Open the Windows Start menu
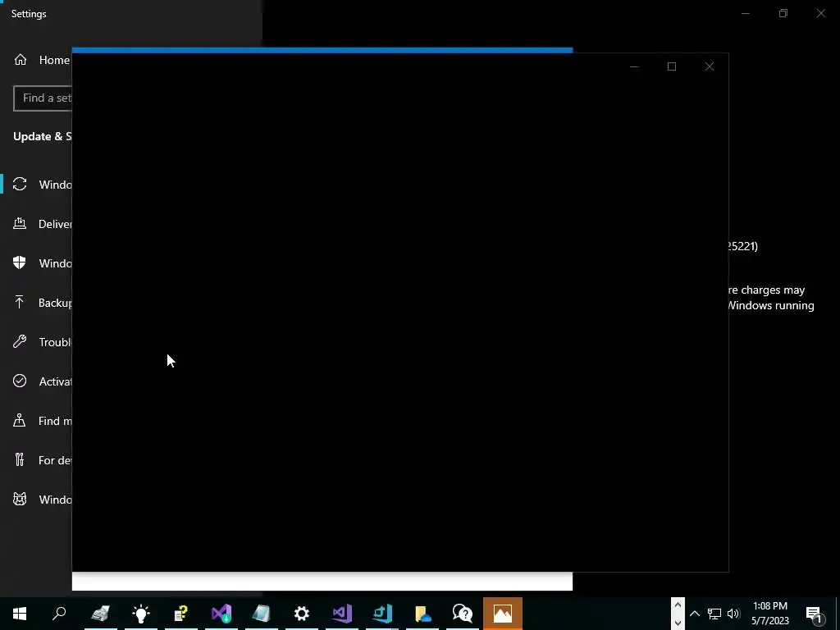The height and width of the screenshot is (630, 840). [x=20, y=614]
